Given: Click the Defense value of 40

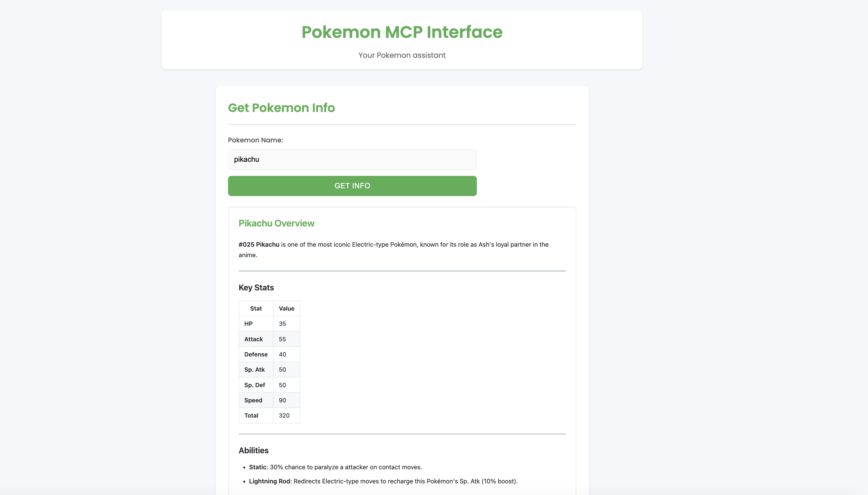Looking at the screenshot, I should (x=283, y=354).
